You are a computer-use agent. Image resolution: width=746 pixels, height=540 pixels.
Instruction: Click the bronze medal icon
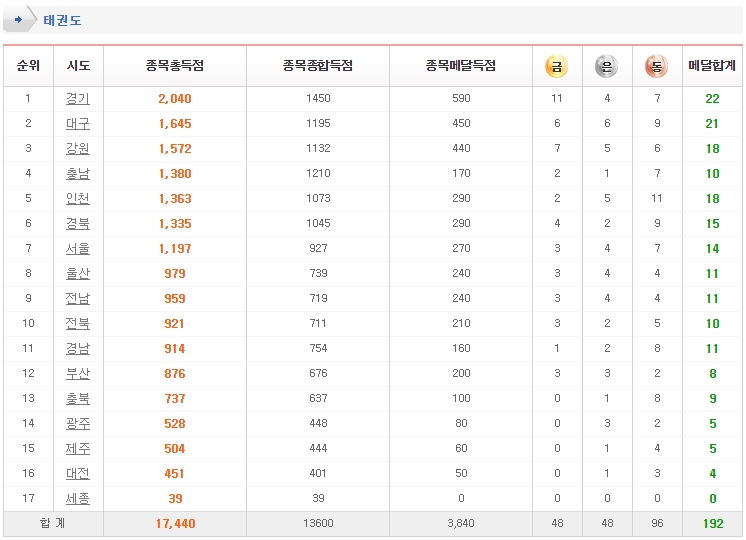pyautogui.click(x=657, y=66)
